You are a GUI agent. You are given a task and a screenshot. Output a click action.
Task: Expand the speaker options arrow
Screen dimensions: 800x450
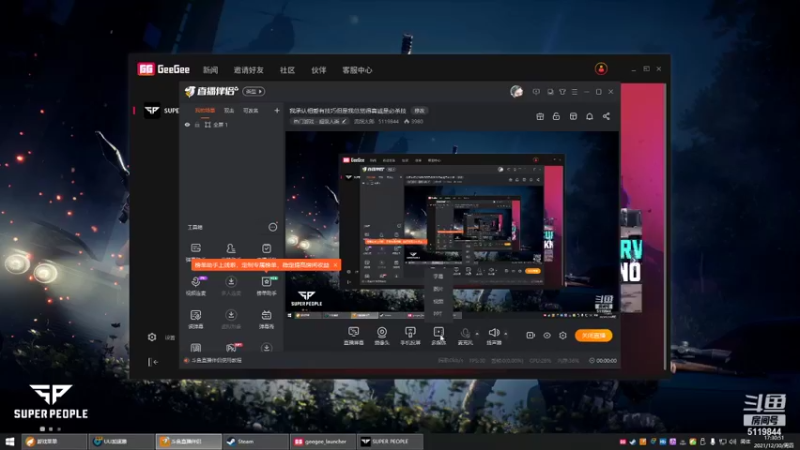coord(506,334)
